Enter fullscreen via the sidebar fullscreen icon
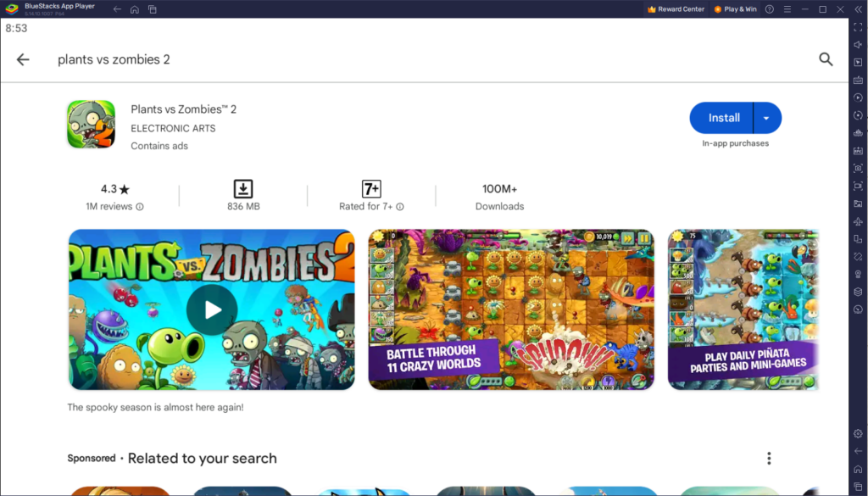The width and height of the screenshot is (868, 496). (x=858, y=27)
